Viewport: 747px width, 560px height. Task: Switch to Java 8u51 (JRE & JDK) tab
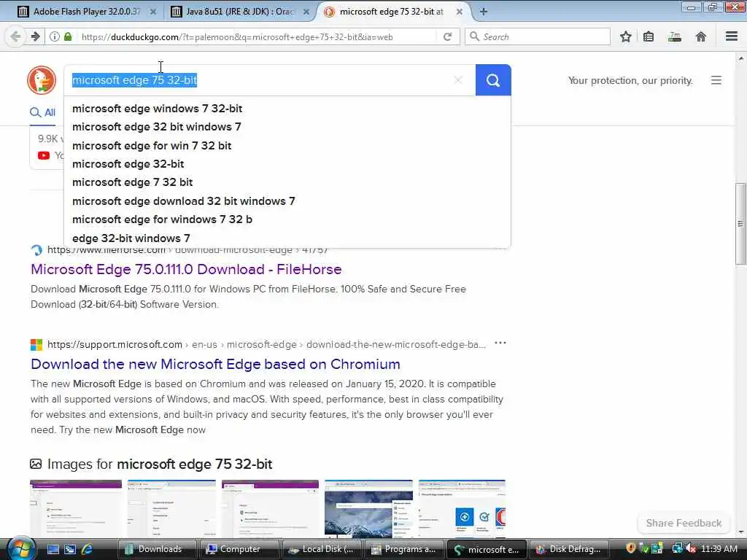pyautogui.click(x=239, y=12)
